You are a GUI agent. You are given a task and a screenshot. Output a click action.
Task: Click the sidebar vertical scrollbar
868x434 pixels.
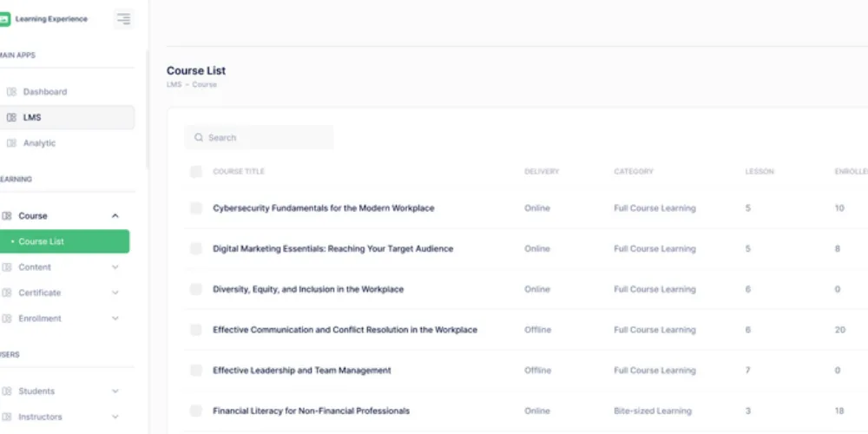point(147,109)
